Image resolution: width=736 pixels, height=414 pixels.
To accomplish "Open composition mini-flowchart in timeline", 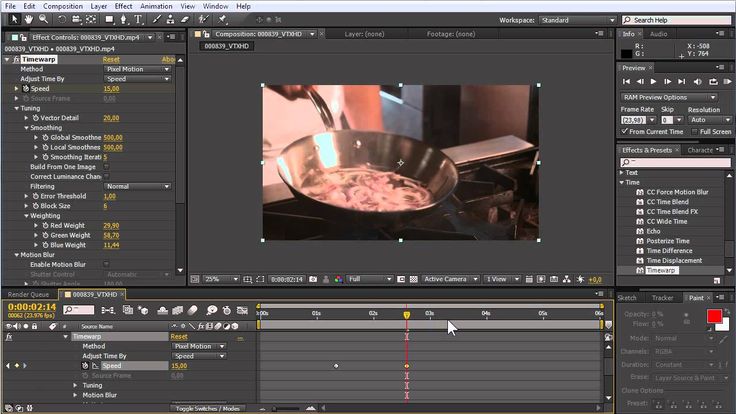I will pos(108,310).
